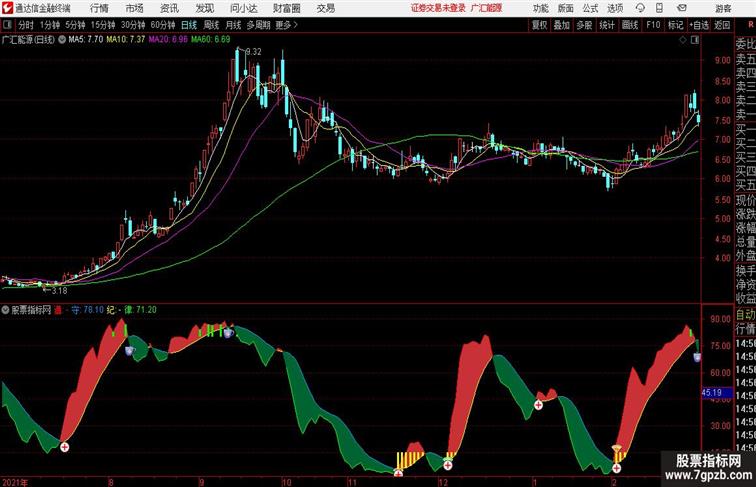Open the 版面 menu
This screenshot has width=756, height=487.
[x=566, y=8]
